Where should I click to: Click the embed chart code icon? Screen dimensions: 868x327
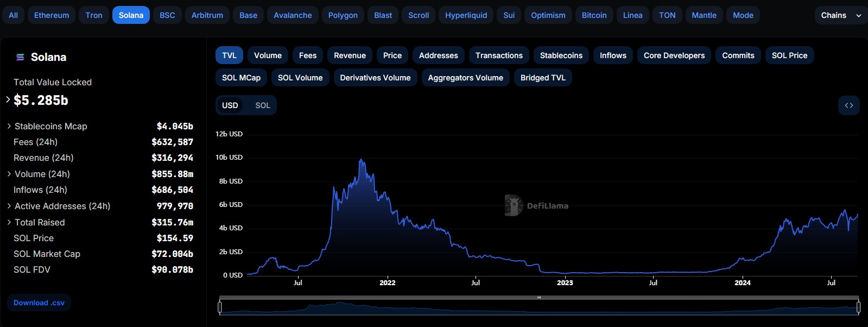tap(849, 105)
